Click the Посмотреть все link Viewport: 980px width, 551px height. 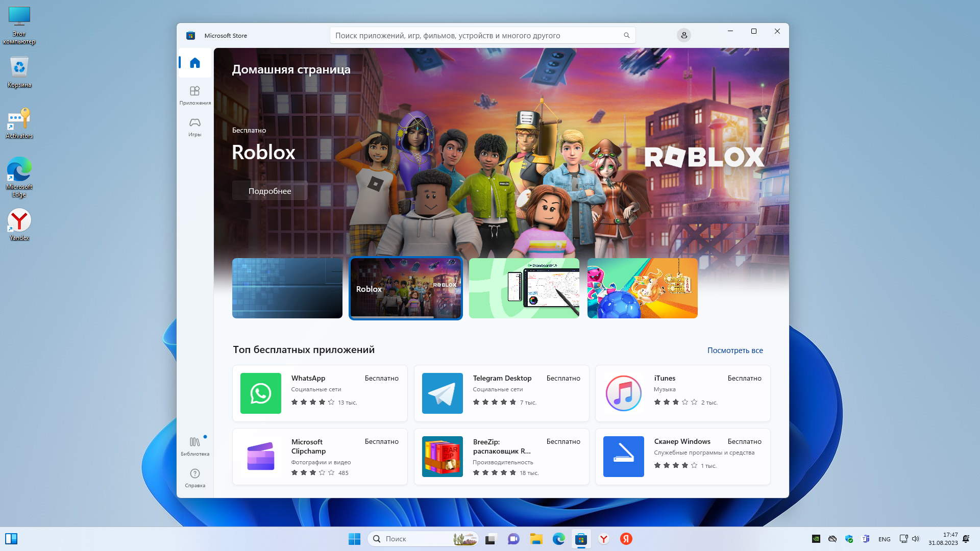[734, 350]
